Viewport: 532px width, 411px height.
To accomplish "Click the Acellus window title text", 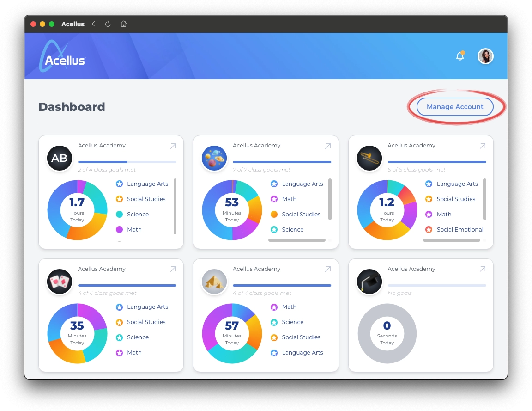I will 73,24.
